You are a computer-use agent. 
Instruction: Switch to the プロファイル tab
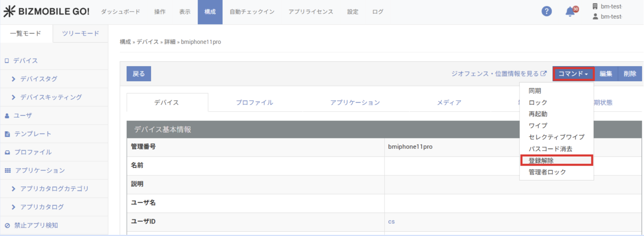click(254, 102)
